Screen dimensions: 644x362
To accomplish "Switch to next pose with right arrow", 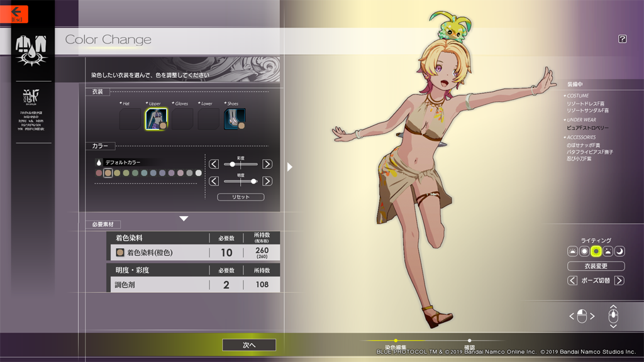I will tap(619, 280).
